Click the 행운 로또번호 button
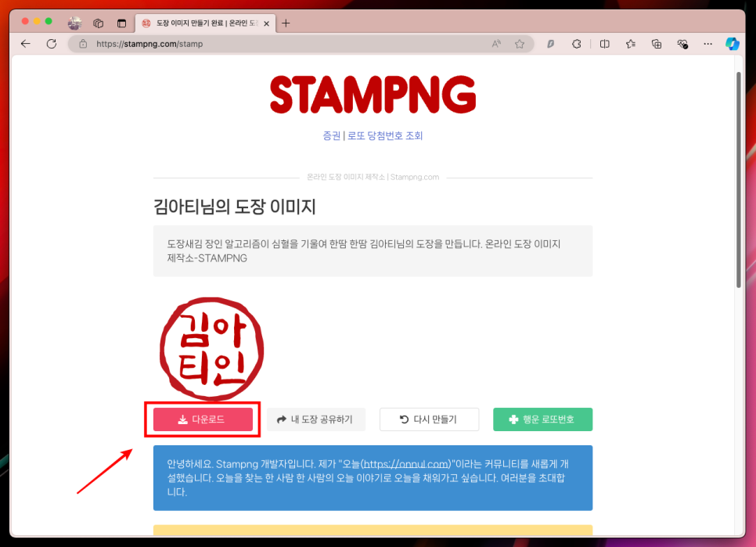 pyautogui.click(x=542, y=419)
